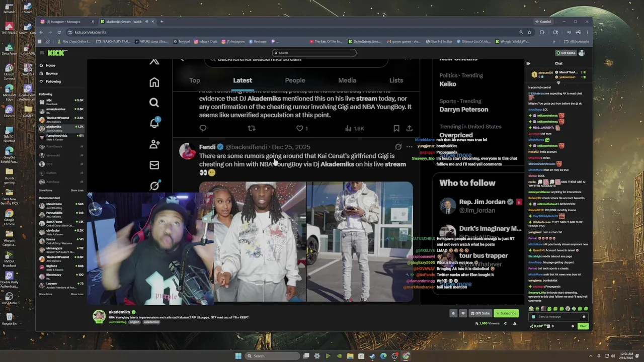Open the All Bookmarks folder

click(x=577, y=42)
